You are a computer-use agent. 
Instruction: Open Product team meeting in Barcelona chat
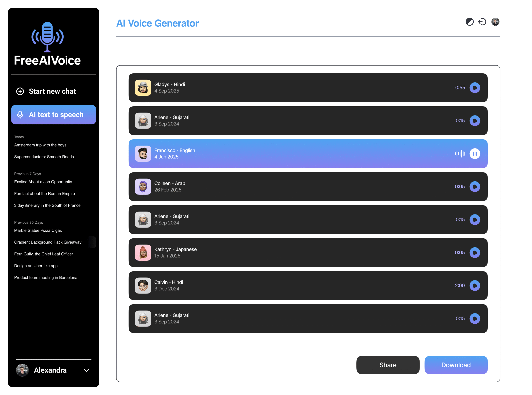46,278
